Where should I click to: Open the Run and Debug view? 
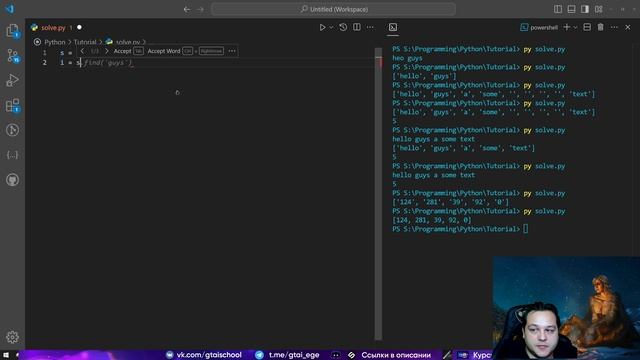point(12,80)
